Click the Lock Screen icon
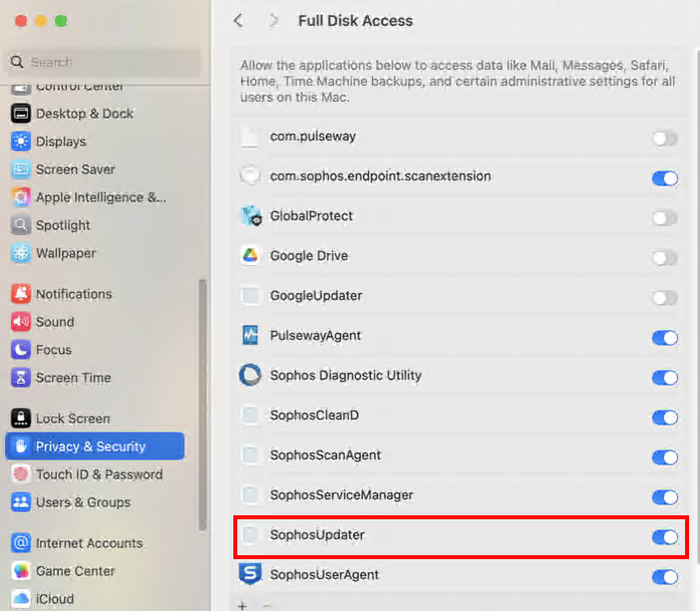Image resolution: width=700 pixels, height=611 pixels. pyautogui.click(x=21, y=419)
